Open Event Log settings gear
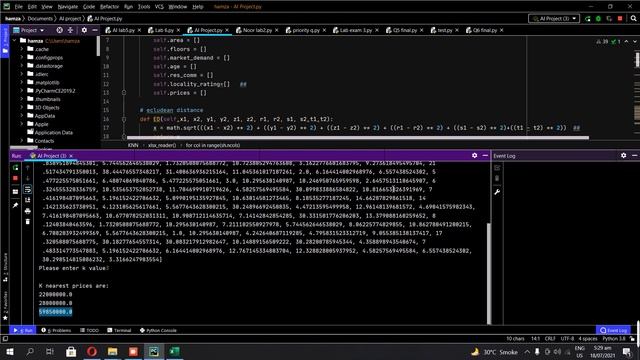The height and width of the screenshot is (360, 640). tap(623, 156)
